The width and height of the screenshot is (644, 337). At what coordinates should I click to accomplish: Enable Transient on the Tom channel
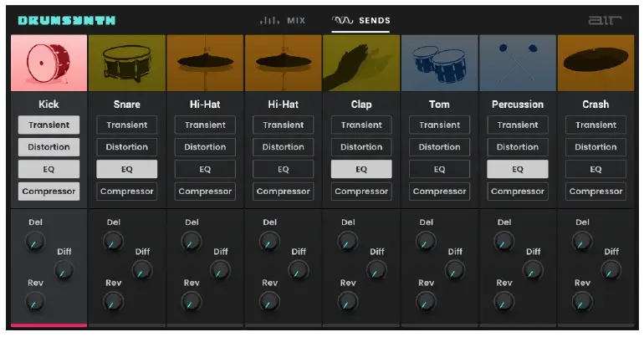(x=439, y=125)
